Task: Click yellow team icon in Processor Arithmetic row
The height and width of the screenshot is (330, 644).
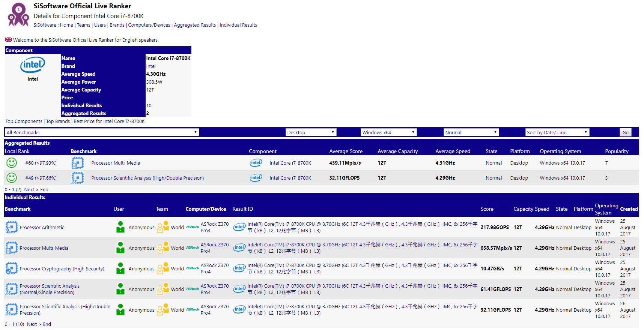Action: [x=163, y=227]
